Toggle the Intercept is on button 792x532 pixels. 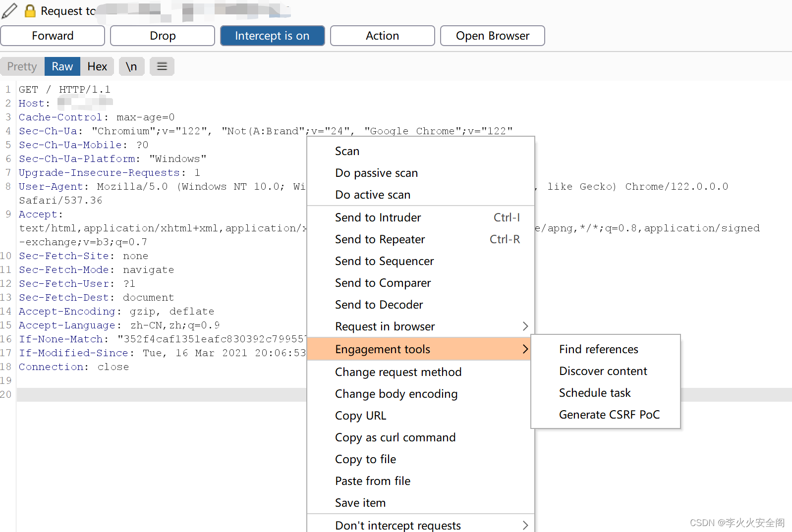point(272,36)
